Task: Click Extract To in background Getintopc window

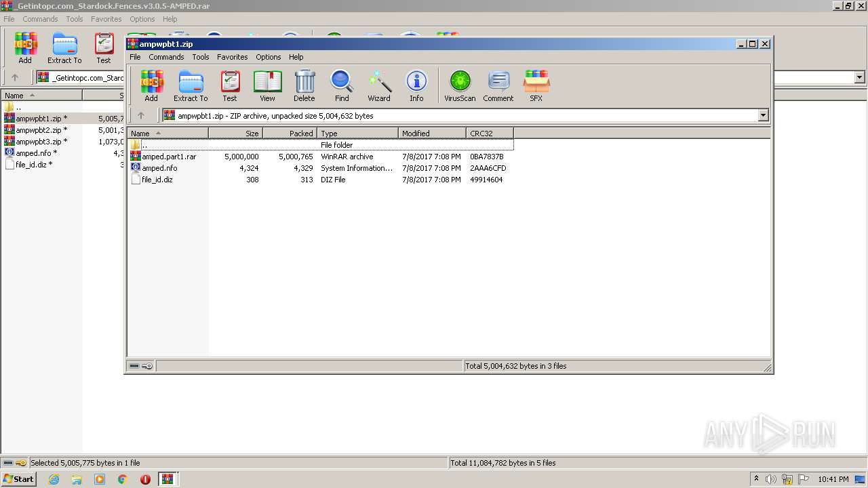Action: click(64, 48)
